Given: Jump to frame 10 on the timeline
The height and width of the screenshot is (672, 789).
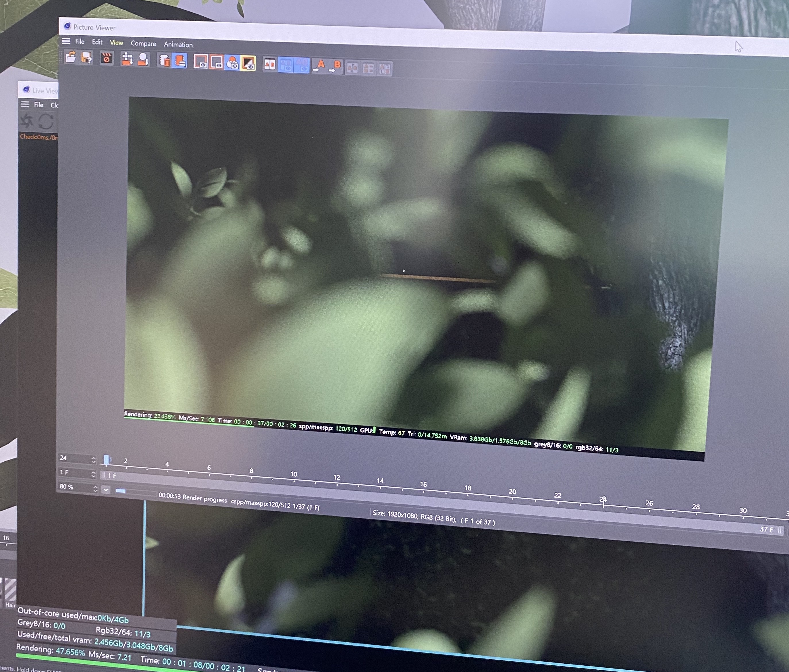Looking at the screenshot, I should pos(294,475).
